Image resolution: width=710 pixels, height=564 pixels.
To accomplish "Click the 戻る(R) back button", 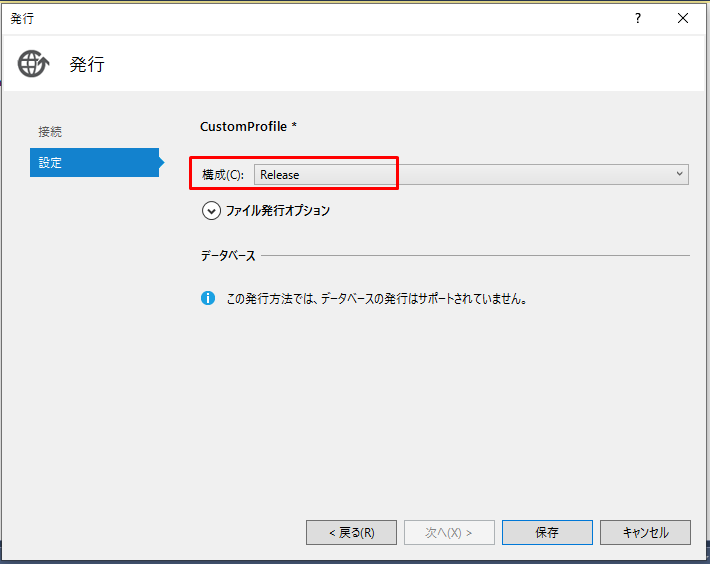I will coord(351,532).
